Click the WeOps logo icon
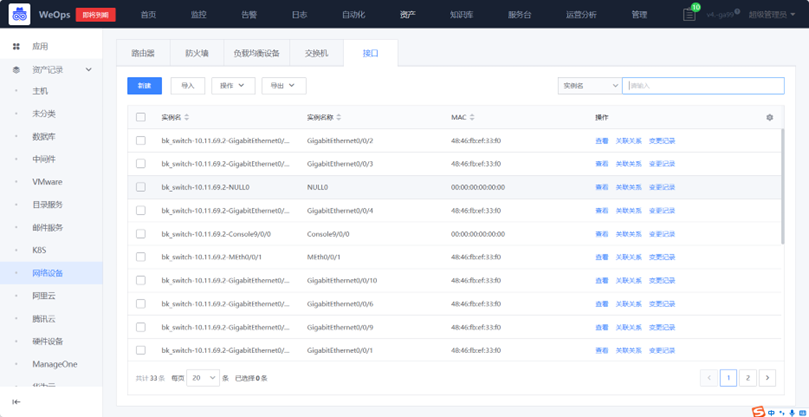The image size is (809, 417). click(20, 14)
